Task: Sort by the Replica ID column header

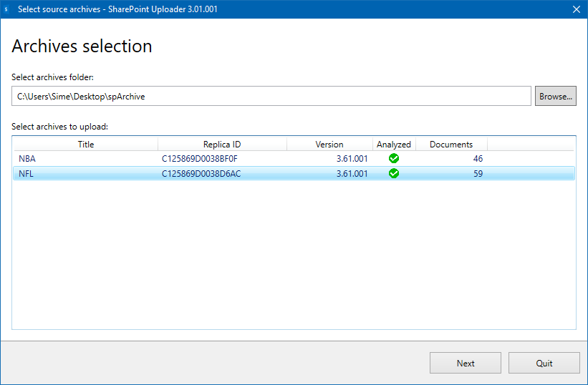Action: tap(222, 144)
